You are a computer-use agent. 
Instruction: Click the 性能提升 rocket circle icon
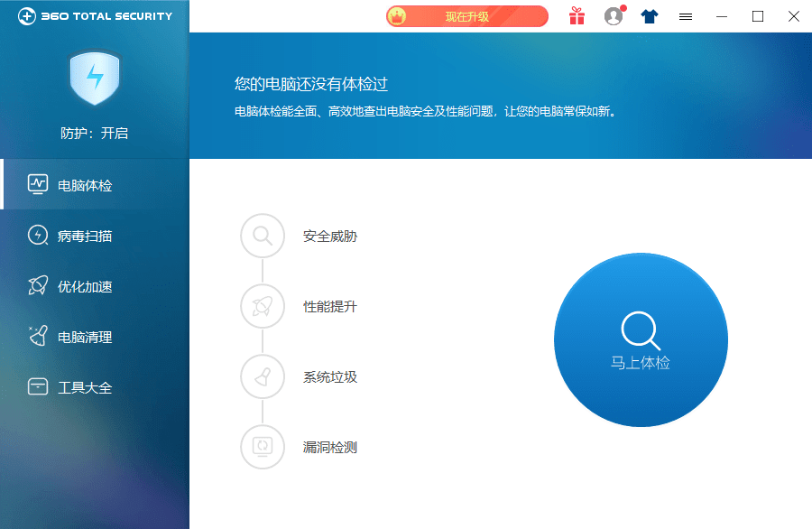263,306
